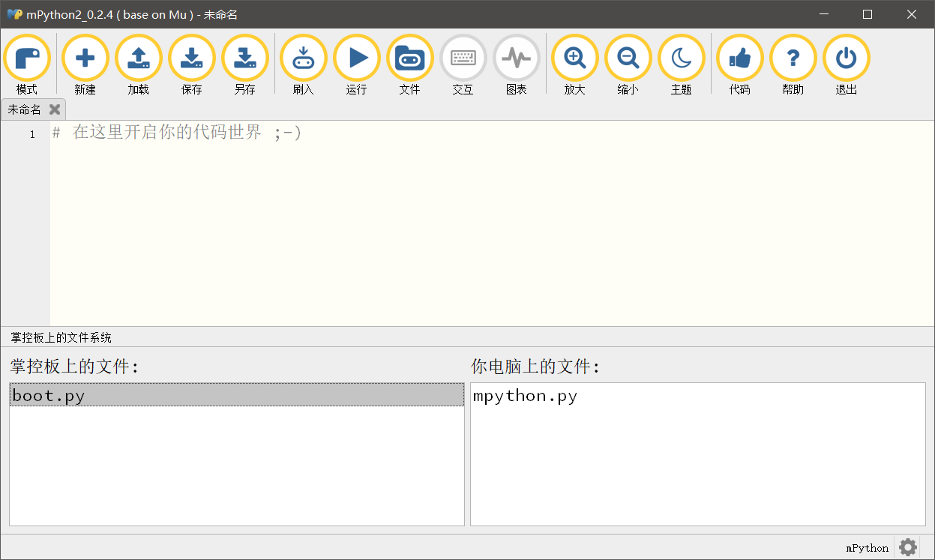Click the 掌控板上的文件 heading
Image resolution: width=935 pixels, height=560 pixels.
74,367
